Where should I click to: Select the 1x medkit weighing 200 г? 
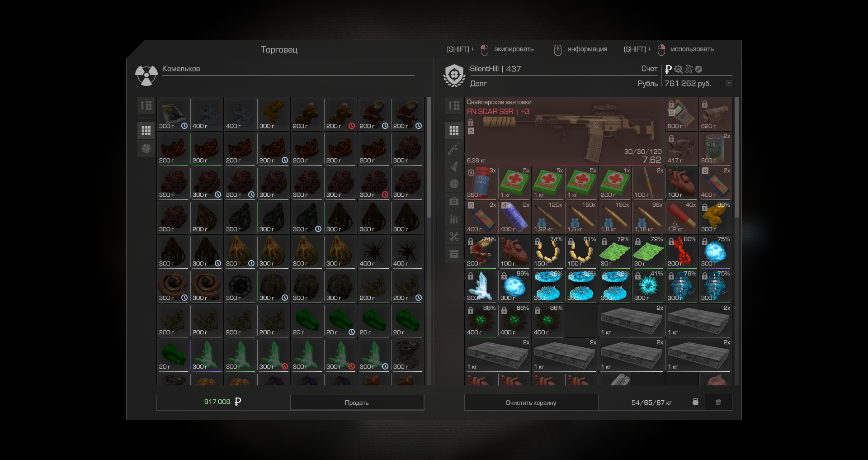click(615, 183)
